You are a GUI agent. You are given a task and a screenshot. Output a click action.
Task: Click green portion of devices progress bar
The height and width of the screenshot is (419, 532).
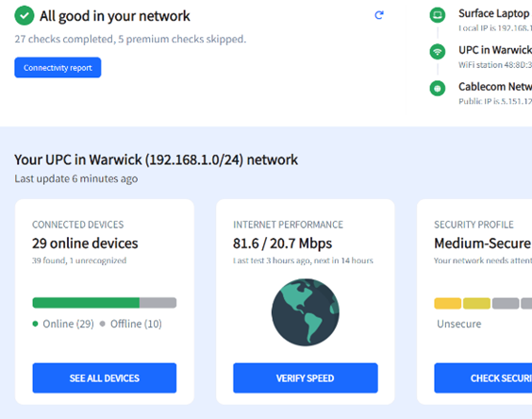[86, 303]
